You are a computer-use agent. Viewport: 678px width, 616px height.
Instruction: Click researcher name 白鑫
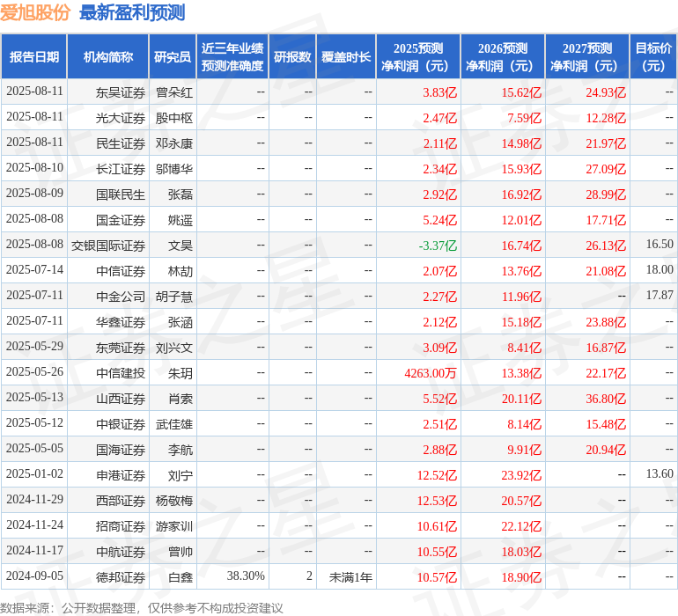[181, 577]
